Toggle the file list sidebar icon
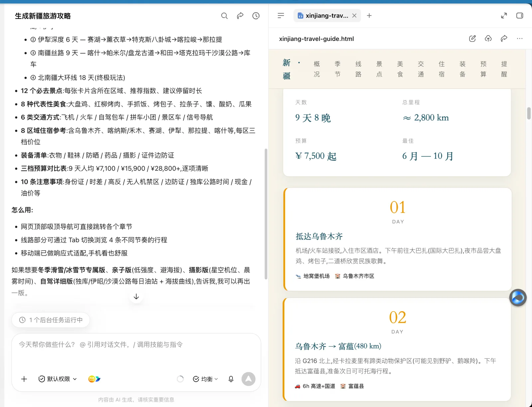 pos(281,16)
